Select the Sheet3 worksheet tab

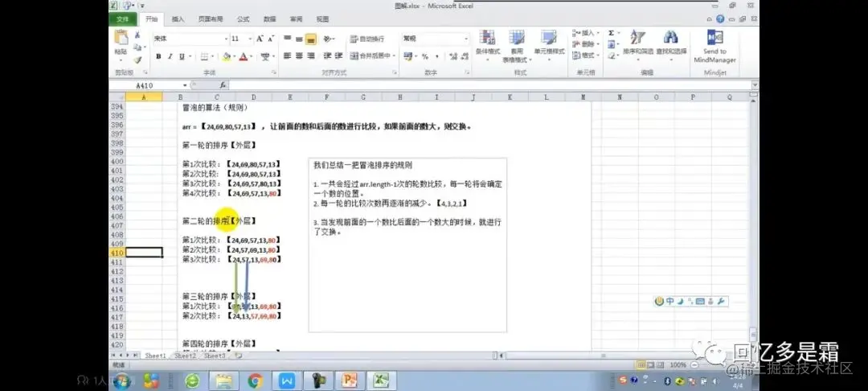tap(215, 356)
